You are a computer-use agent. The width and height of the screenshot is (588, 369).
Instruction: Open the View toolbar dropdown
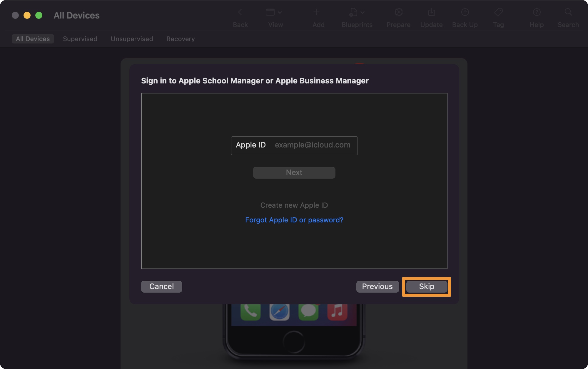pyautogui.click(x=274, y=12)
